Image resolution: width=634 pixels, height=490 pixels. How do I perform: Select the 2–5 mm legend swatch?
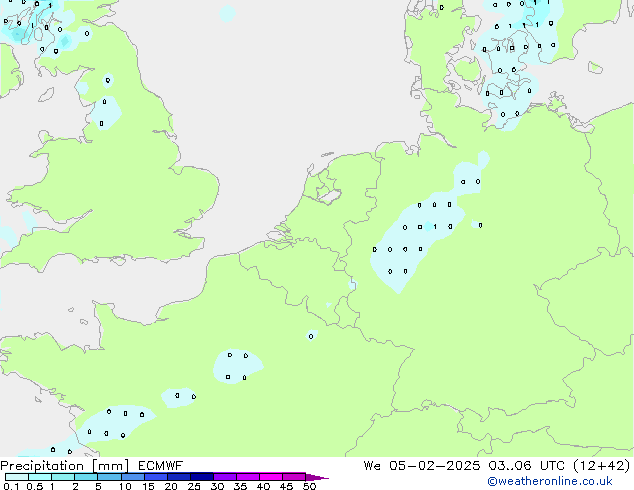tap(86, 477)
